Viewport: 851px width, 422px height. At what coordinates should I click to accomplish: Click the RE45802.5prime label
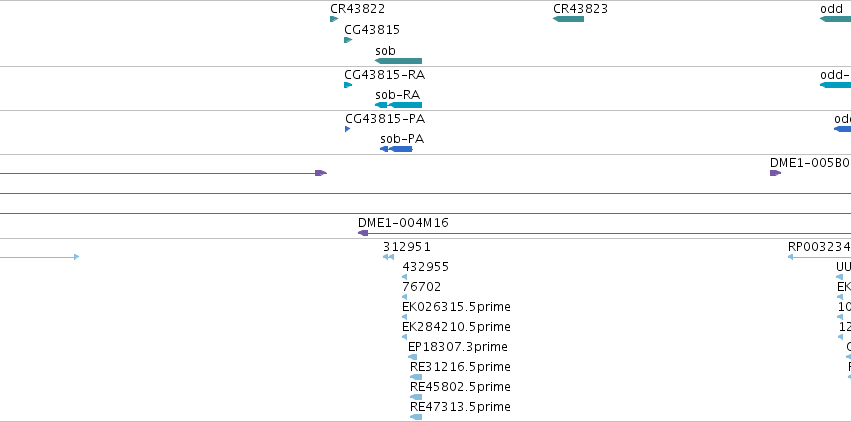click(x=460, y=387)
